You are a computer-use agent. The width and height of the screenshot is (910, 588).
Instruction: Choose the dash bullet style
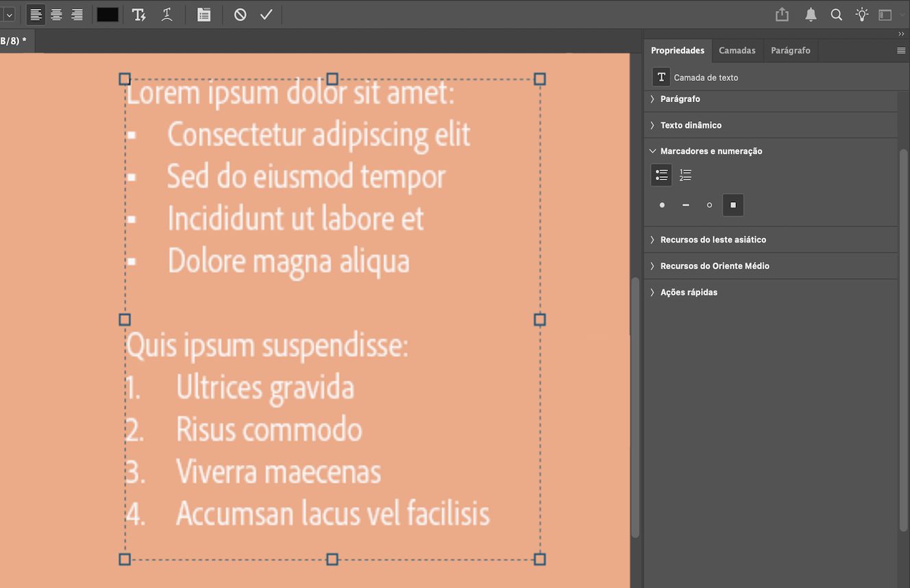click(x=685, y=205)
